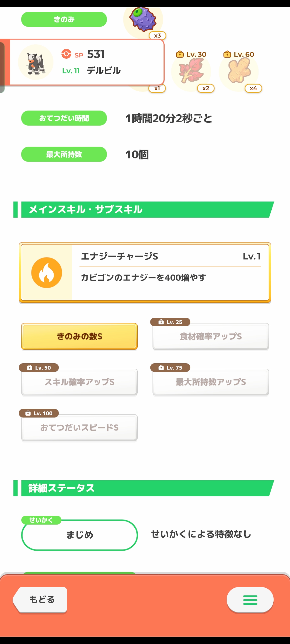Select the ginger ingredient icon

point(239,70)
